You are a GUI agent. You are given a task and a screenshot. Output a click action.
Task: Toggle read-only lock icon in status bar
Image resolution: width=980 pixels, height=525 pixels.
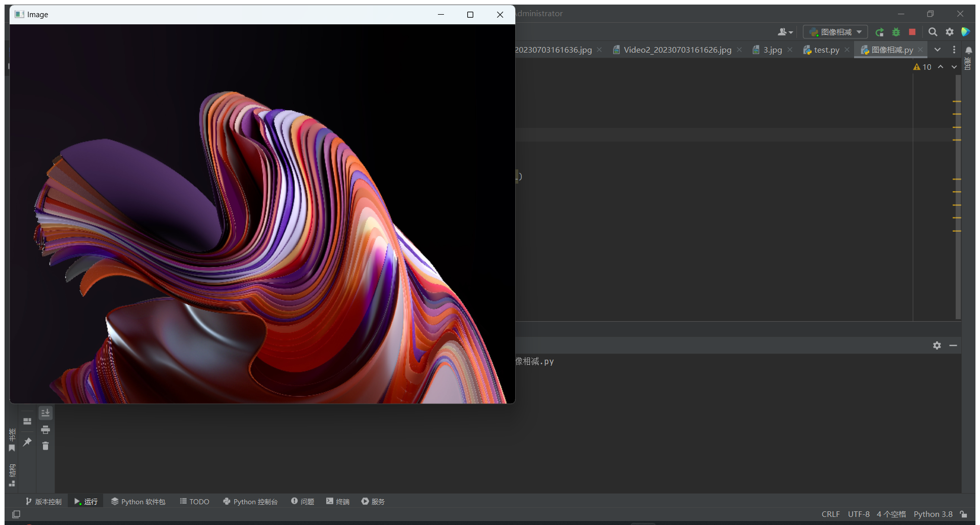[x=964, y=514]
